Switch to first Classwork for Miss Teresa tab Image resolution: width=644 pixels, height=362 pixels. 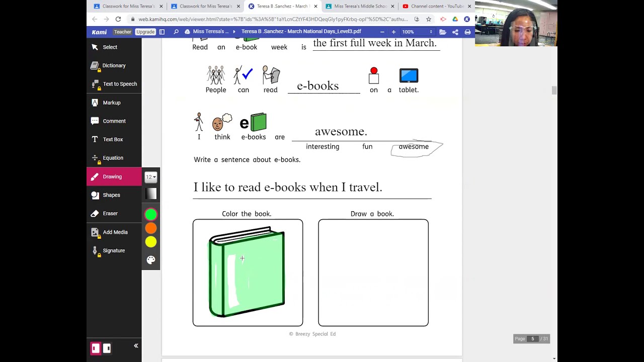[x=128, y=6]
